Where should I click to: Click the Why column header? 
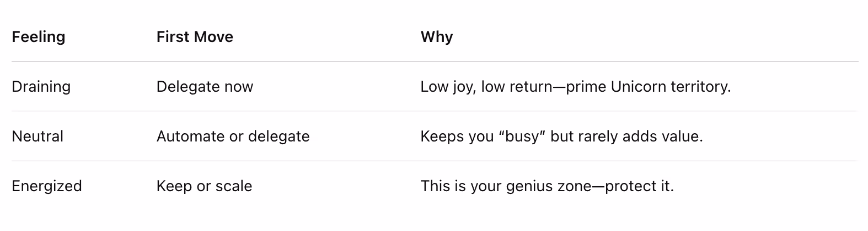coord(437,37)
